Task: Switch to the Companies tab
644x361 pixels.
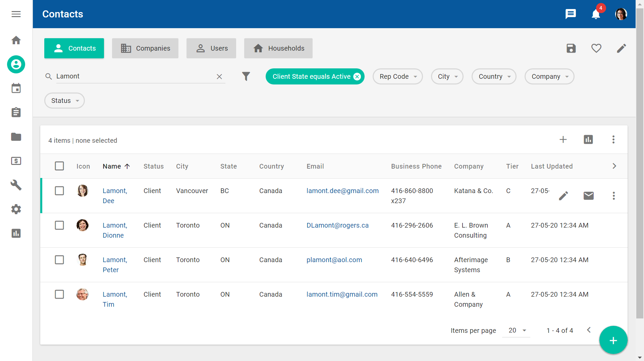Action: (145, 48)
